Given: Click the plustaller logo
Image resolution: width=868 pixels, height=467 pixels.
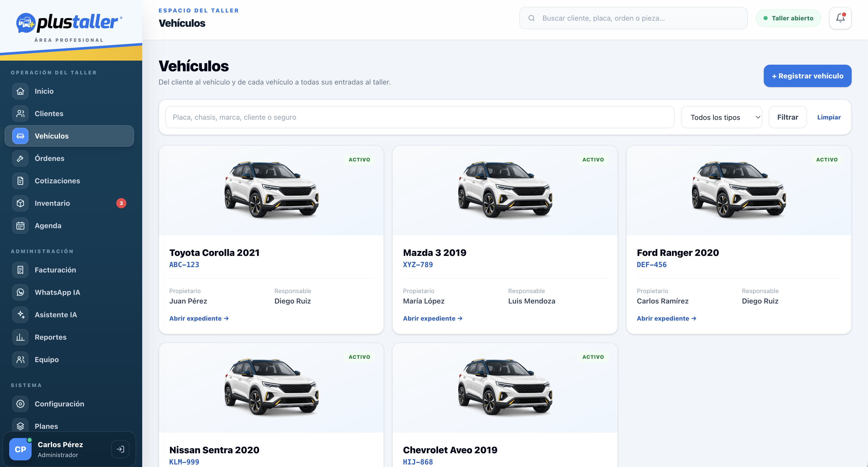Looking at the screenshot, I should pos(69,23).
